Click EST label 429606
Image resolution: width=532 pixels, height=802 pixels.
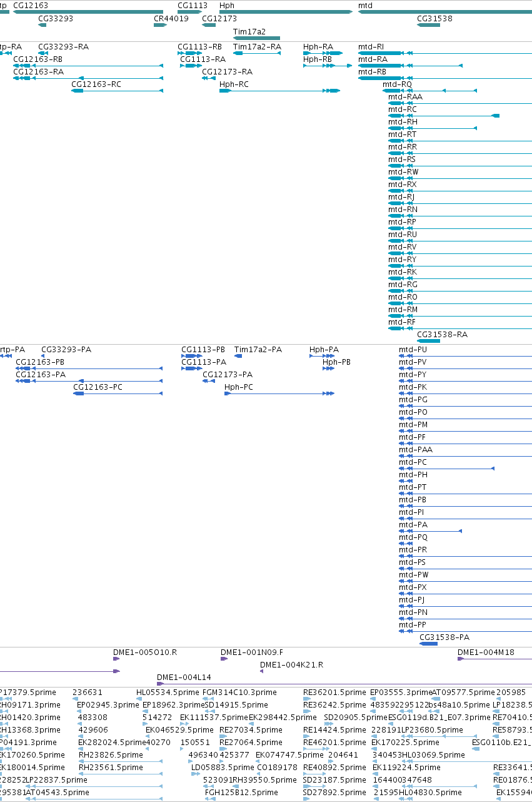93,730
